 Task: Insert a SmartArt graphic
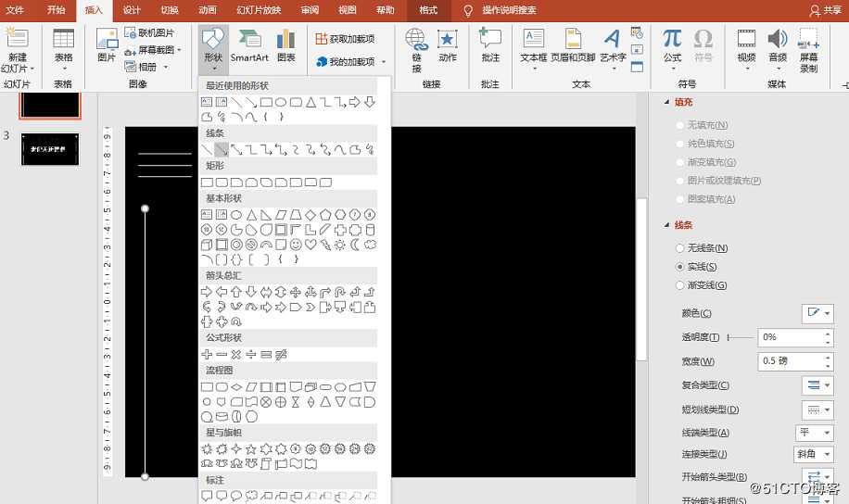tap(249, 46)
